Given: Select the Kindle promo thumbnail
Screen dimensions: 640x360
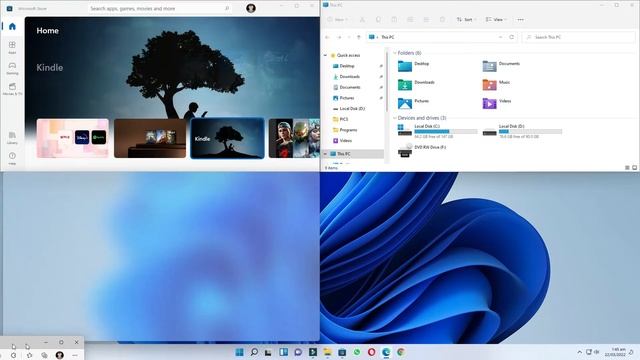Looking at the screenshot, I should click(x=227, y=138).
